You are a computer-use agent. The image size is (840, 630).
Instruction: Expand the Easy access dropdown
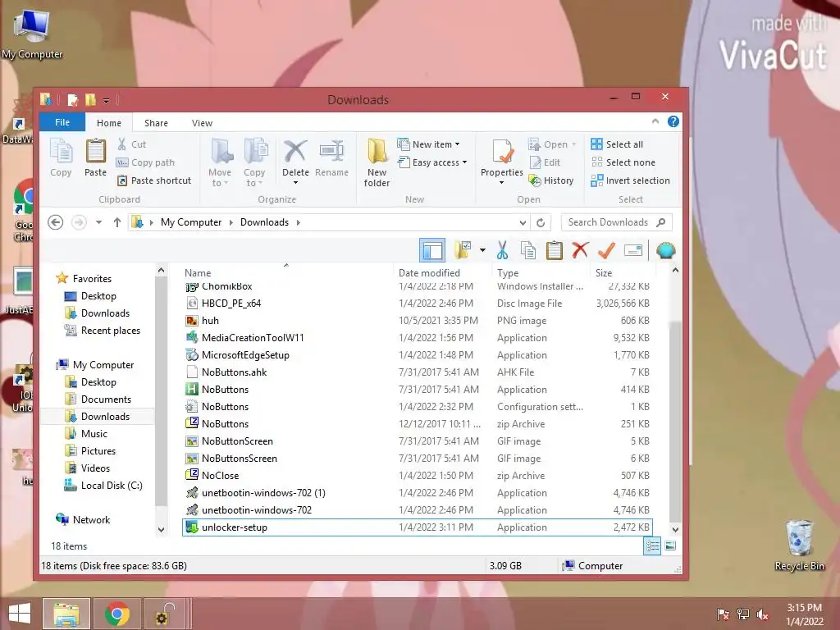(x=432, y=162)
